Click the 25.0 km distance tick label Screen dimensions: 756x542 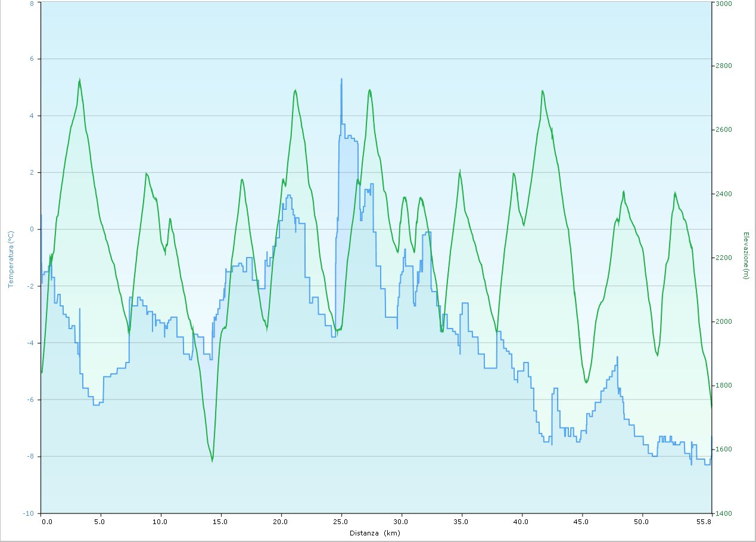pyautogui.click(x=341, y=522)
